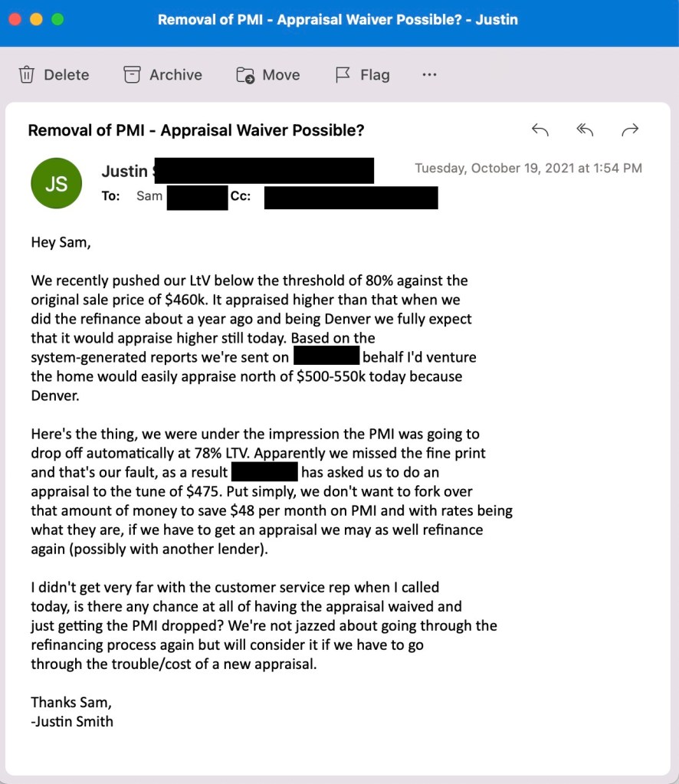Click recipient Sam in To field

[x=149, y=196]
